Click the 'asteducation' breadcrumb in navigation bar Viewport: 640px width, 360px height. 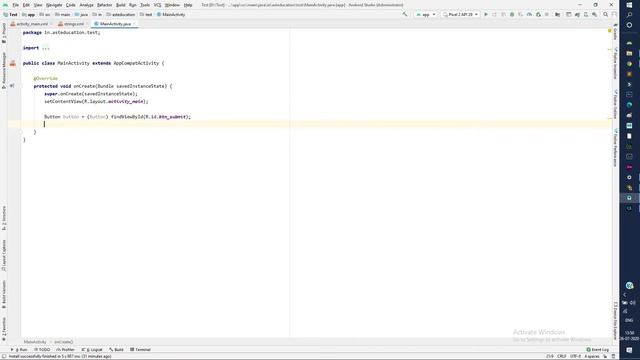[x=121, y=15]
